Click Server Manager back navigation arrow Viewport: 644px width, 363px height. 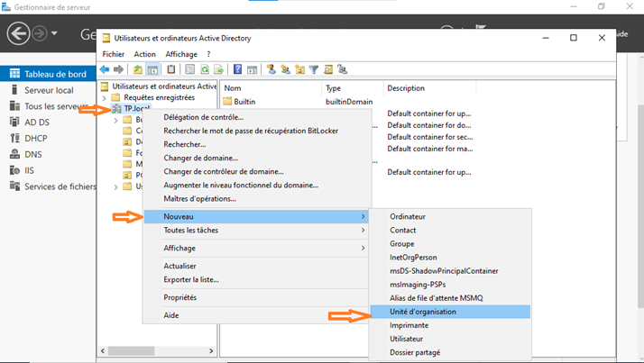[18, 33]
